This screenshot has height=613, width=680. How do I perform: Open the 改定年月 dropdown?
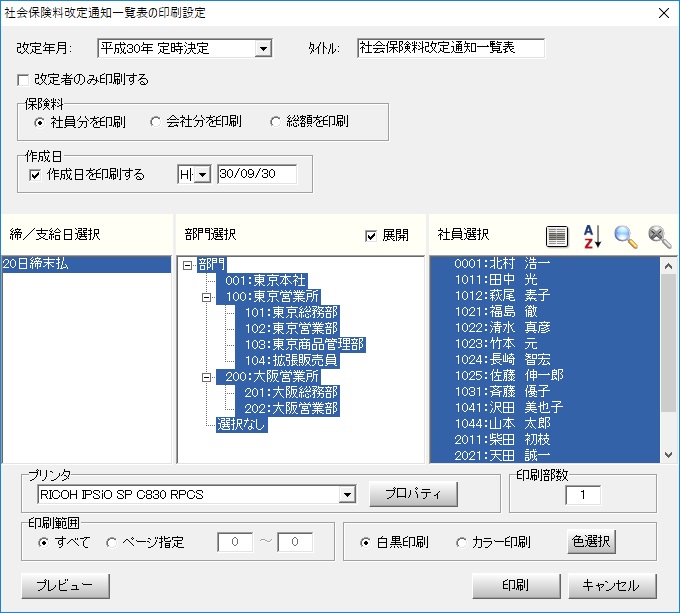click(263, 49)
